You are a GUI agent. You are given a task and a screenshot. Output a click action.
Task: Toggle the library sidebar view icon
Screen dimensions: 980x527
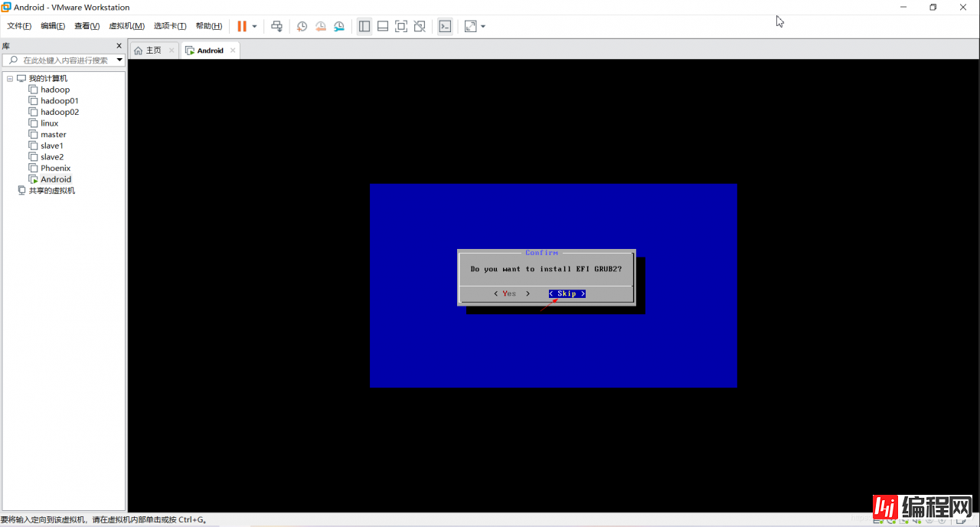(364, 26)
